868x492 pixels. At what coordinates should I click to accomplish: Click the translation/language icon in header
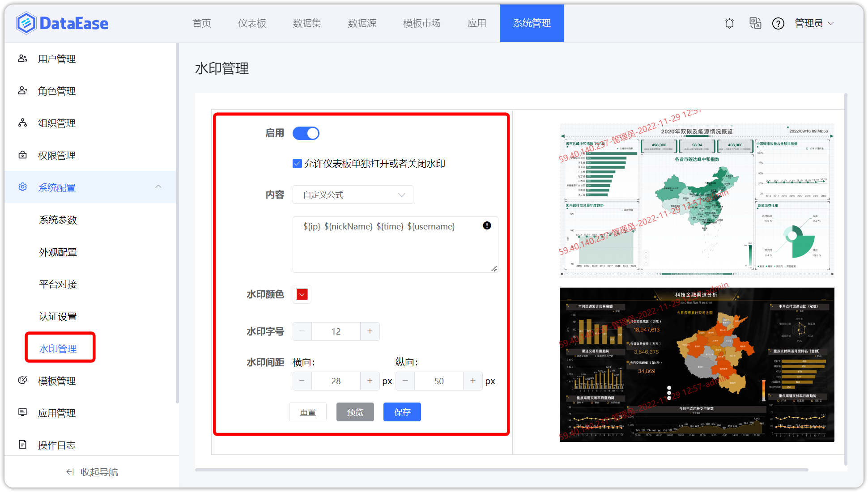coord(755,23)
